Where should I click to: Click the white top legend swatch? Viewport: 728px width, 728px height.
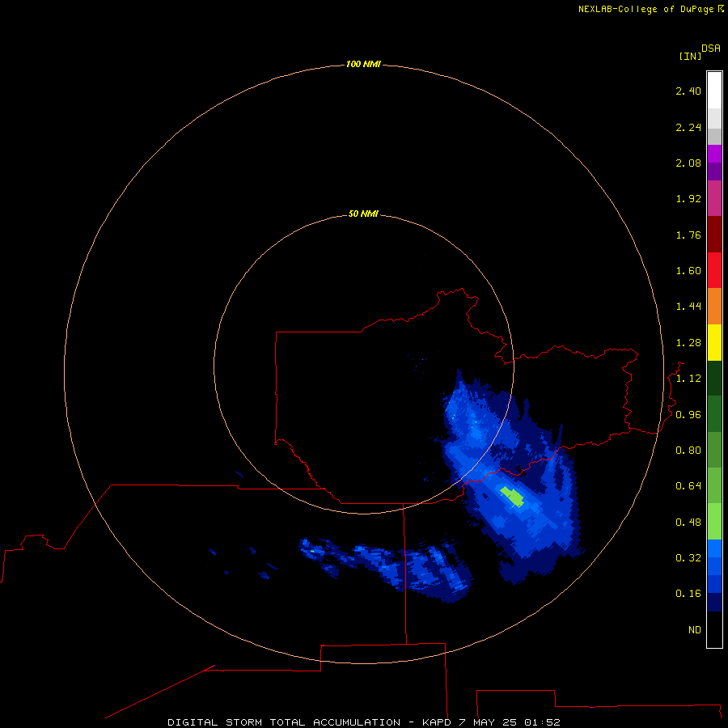[714, 90]
